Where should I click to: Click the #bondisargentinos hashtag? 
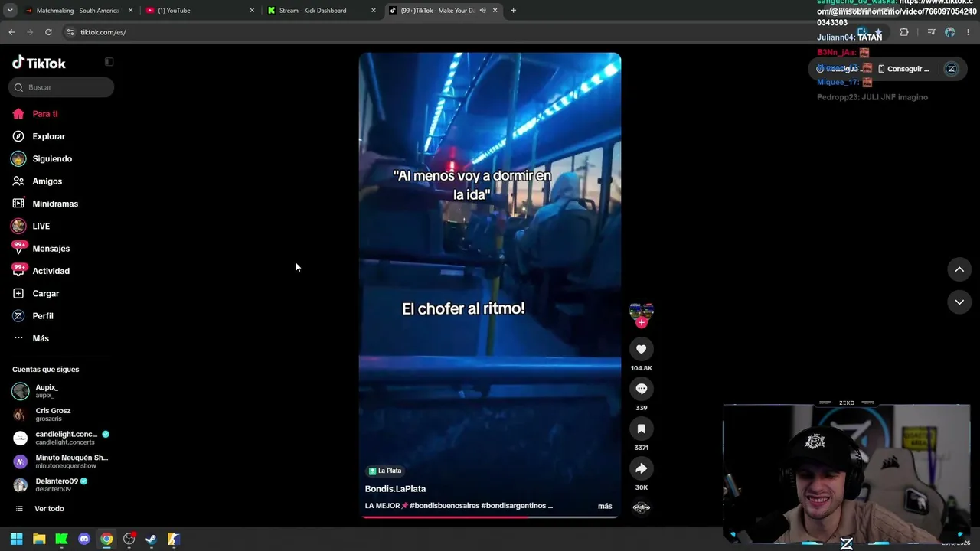pos(513,506)
